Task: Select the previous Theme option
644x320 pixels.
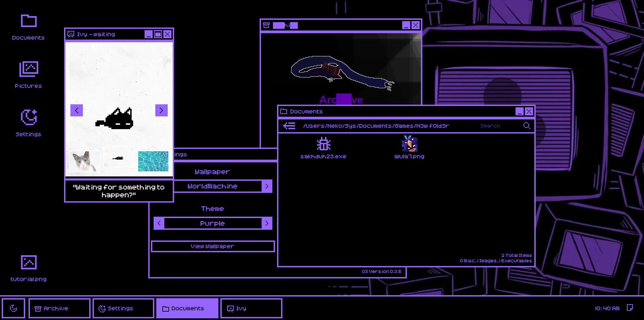Action: 158,223
